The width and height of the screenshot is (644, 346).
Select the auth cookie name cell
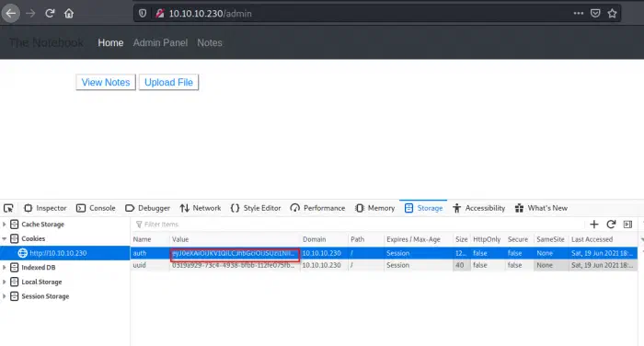pyautogui.click(x=150, y=253)
